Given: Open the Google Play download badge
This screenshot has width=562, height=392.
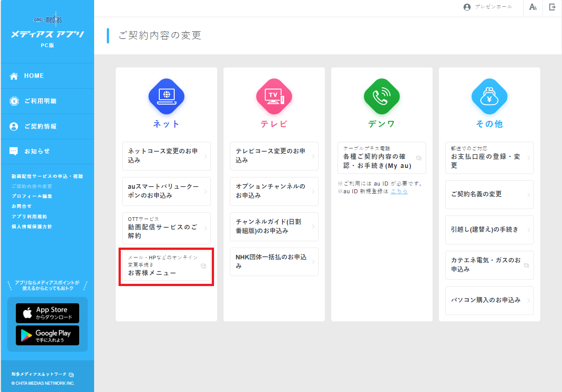Looking at the screenshot, I should click(47, 335).
